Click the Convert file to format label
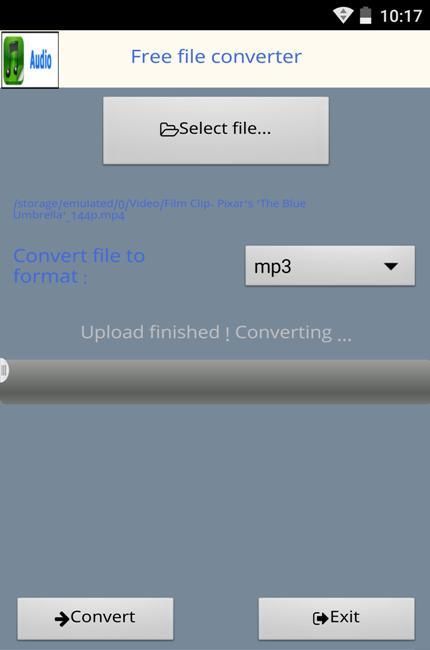The height and width of the screenshot is (650, 430). pos(79,266)
